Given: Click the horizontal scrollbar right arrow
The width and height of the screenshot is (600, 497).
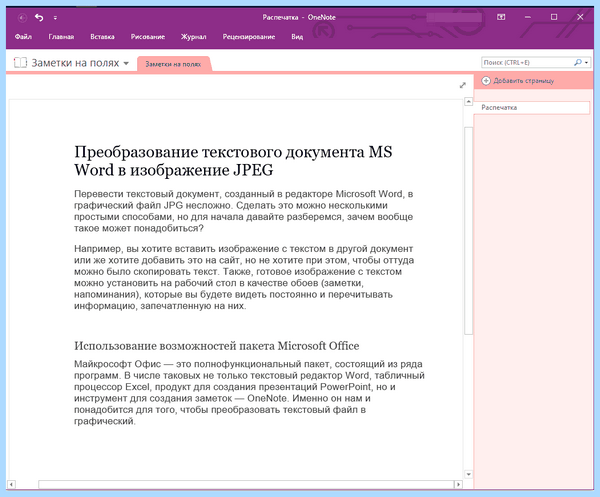Looking at the screenshot, I should [x=458, y=484].
